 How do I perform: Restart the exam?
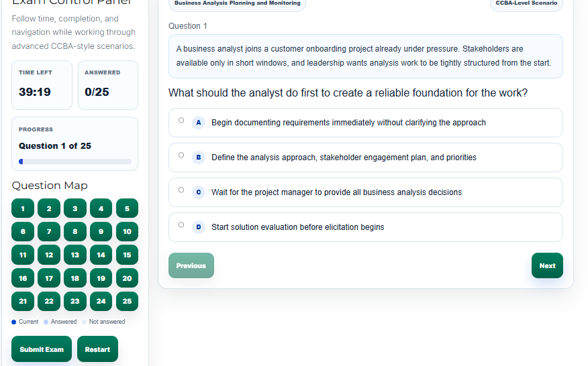pyautogui.click(x=97, y=349)
